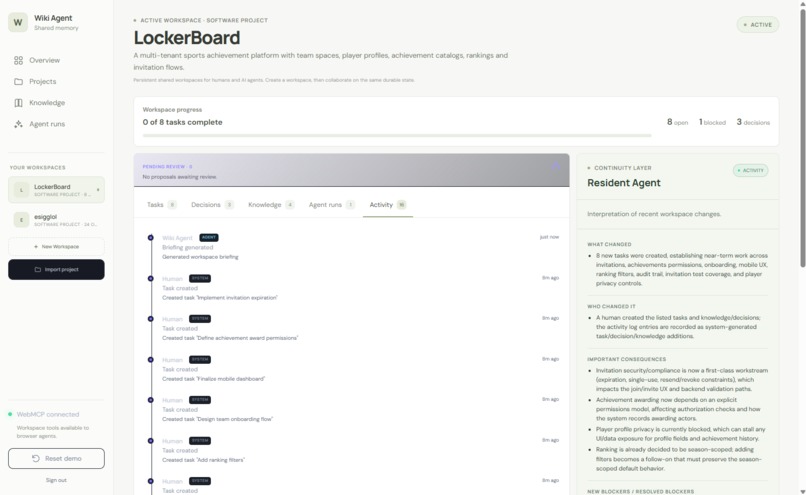Click the reset arrow icon in Reset demo
The height and width of the screenshot is (495, 806).
pos(35,459)
